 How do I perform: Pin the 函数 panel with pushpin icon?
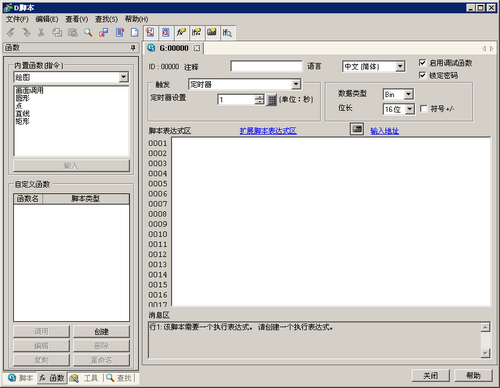133,48
